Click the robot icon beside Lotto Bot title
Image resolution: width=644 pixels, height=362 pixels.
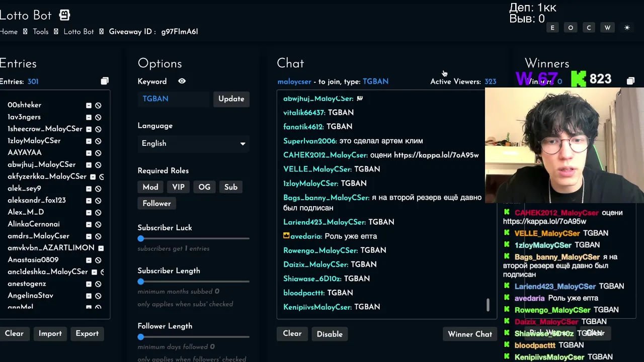point(64,15)
